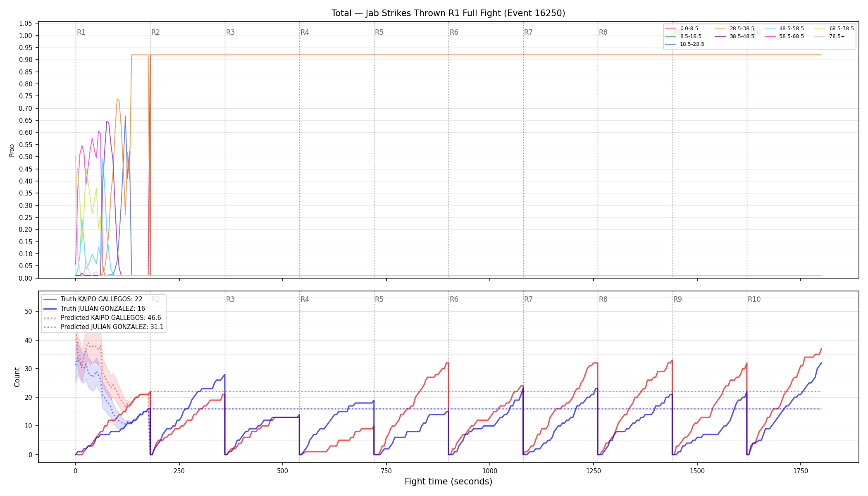
Task: Click the R3 label in the count chart
Action: point(230,299)
